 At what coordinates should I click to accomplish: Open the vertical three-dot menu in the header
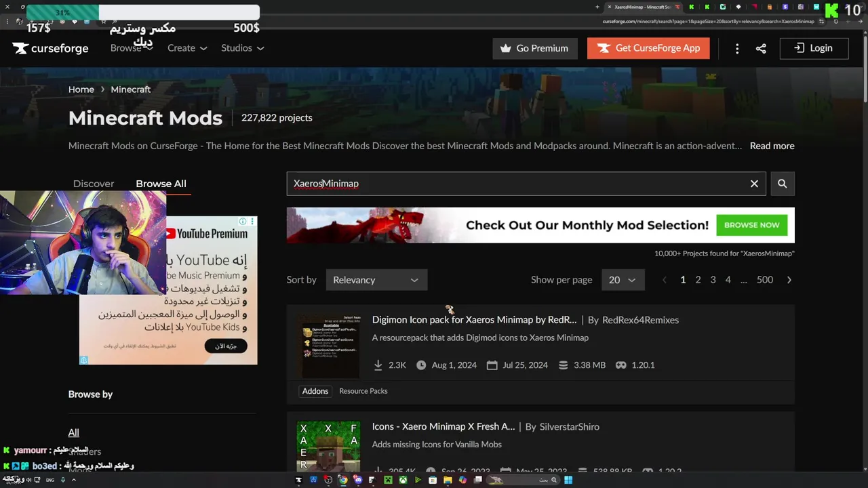737,48
